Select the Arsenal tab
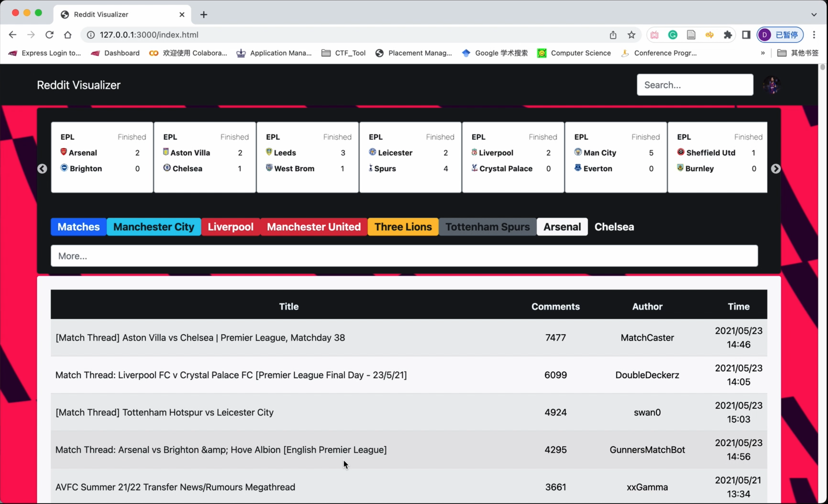Viewport: 828px width, 504px height. tap(562, 227)
